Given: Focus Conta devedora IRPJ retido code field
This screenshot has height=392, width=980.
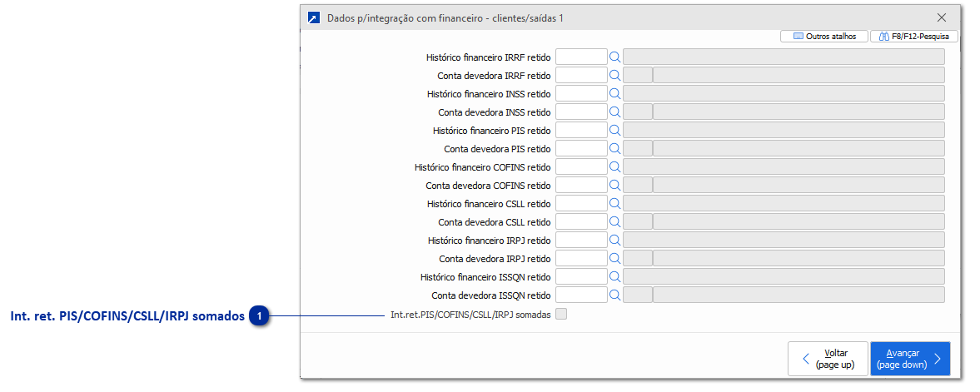Looking at the screenshot, I should click(x=581, y=258).
